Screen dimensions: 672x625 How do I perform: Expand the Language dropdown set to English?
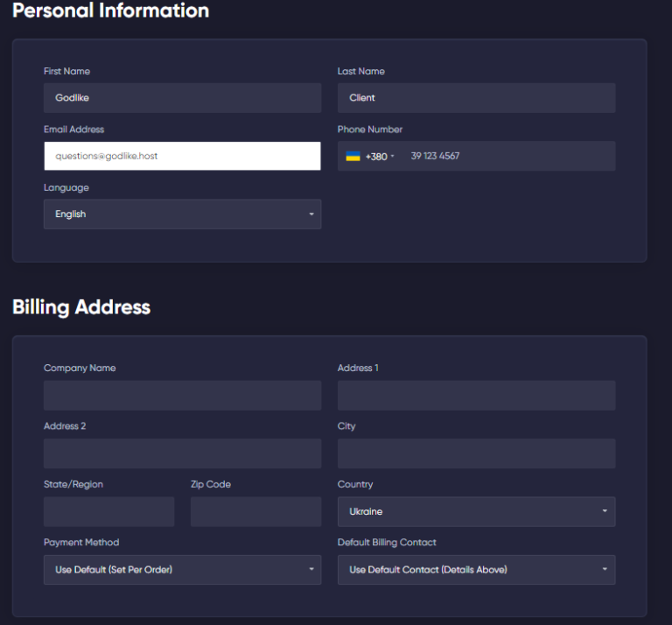tap(182, 214)
